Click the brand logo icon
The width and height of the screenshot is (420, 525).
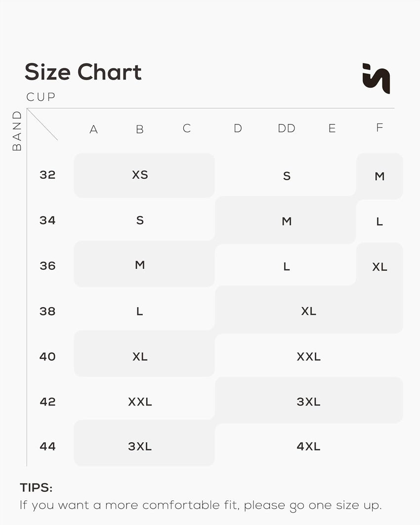[x=376, y=79]
